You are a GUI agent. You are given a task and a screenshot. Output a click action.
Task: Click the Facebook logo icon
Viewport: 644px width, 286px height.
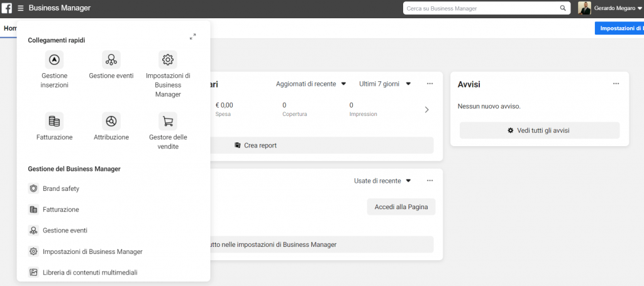point(7,8)
